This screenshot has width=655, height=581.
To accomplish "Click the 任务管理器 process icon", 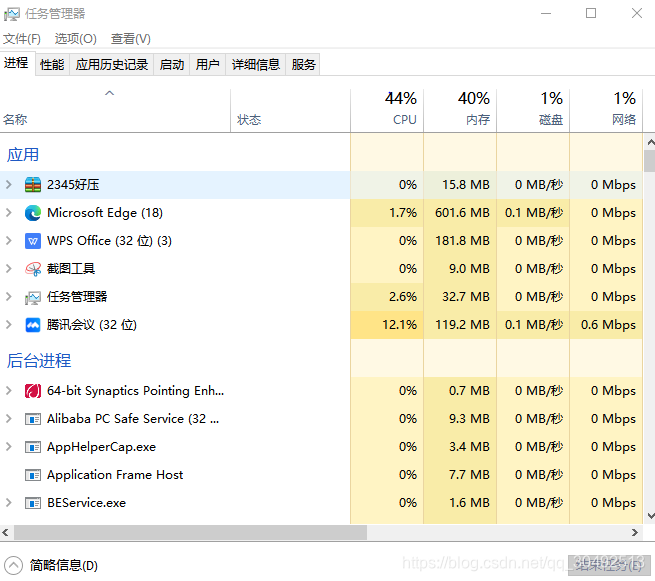I will 33,297.
